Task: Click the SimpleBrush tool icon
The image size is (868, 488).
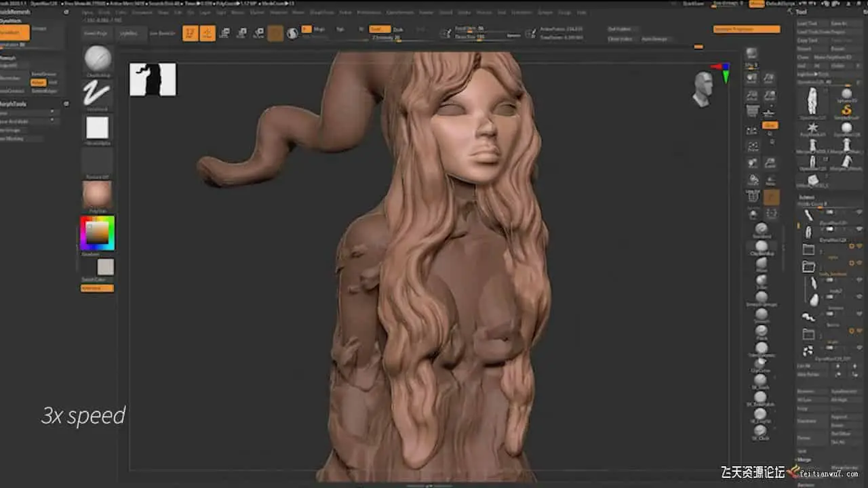Action: [x=846, y=110]
